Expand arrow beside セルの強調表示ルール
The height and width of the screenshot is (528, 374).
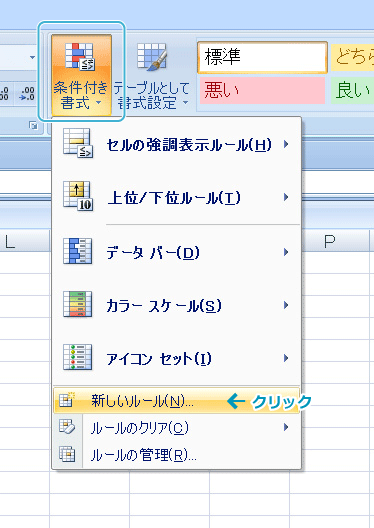point(286,144)
